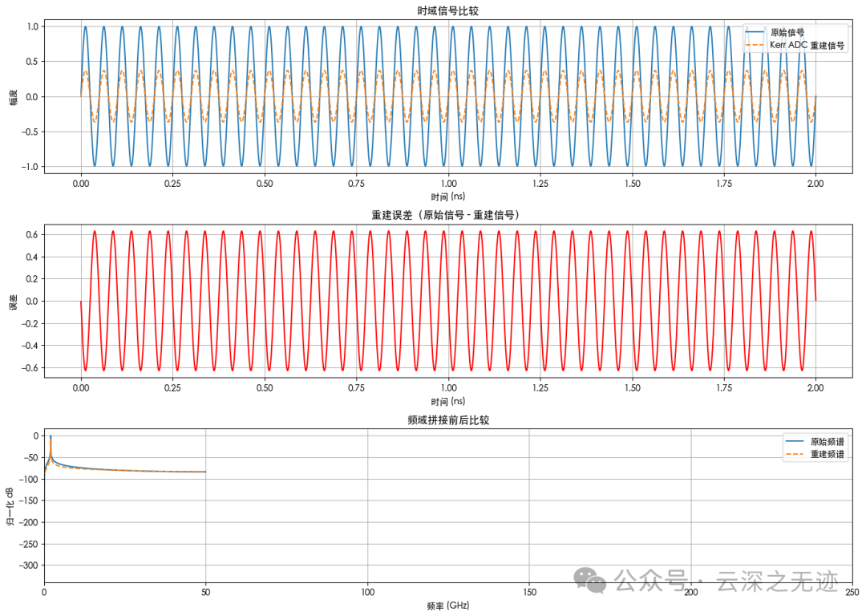The width and height of the screenshot is (866, 616).
Task: Click the title 时域信号比较
Action: pos(448,11)
